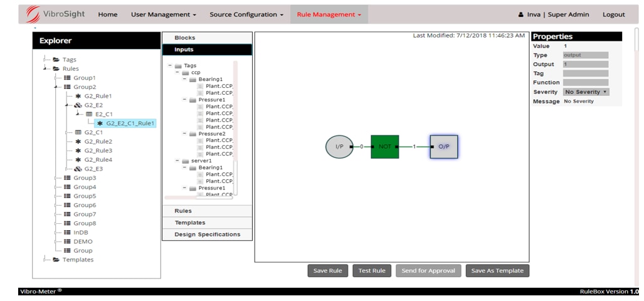
Task: Open the User Management dropdown menu
Action: (x=163, y=14)
